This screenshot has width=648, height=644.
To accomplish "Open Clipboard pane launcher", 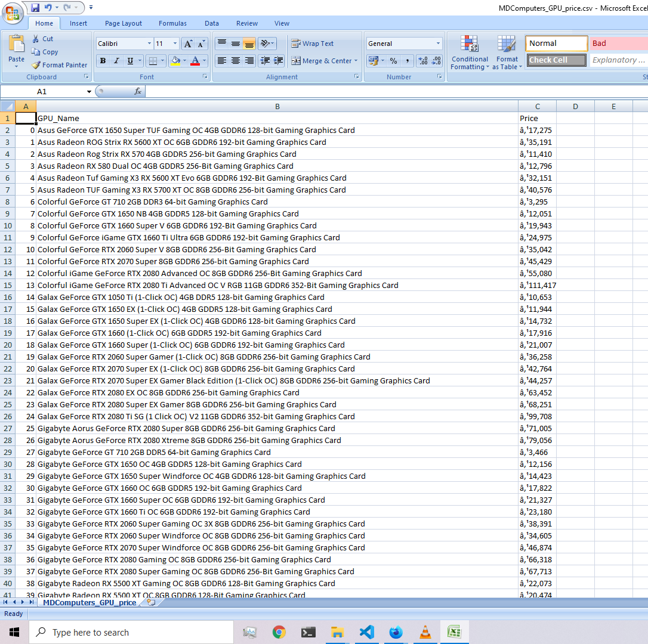I will (x=87, y=77).
